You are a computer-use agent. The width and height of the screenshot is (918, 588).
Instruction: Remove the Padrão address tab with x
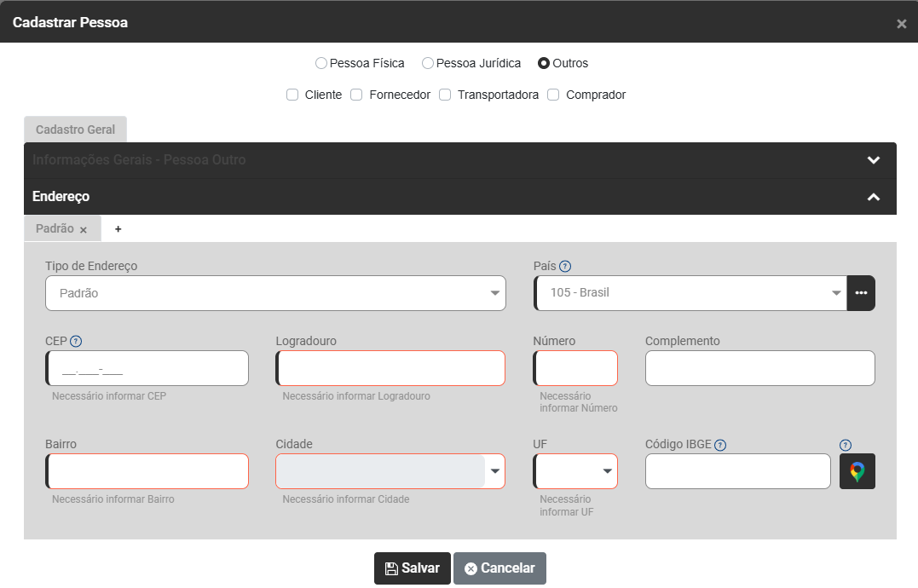point(84,230)
